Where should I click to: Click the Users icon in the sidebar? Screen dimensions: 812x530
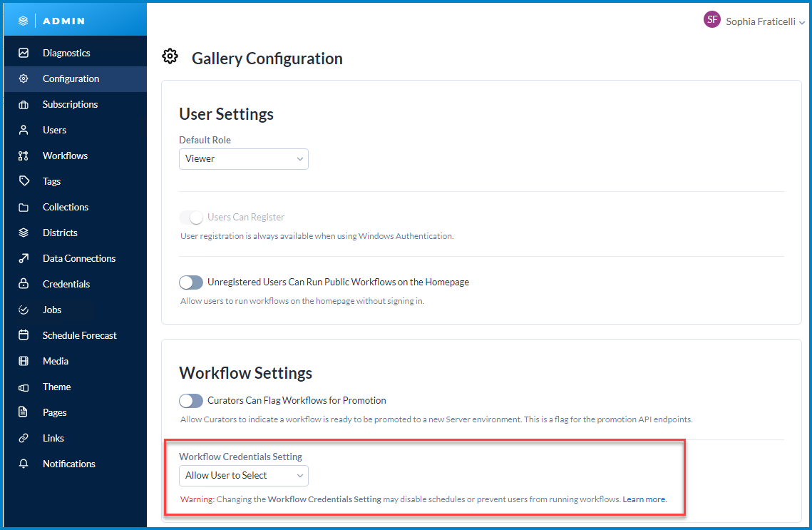click(24, 130)
